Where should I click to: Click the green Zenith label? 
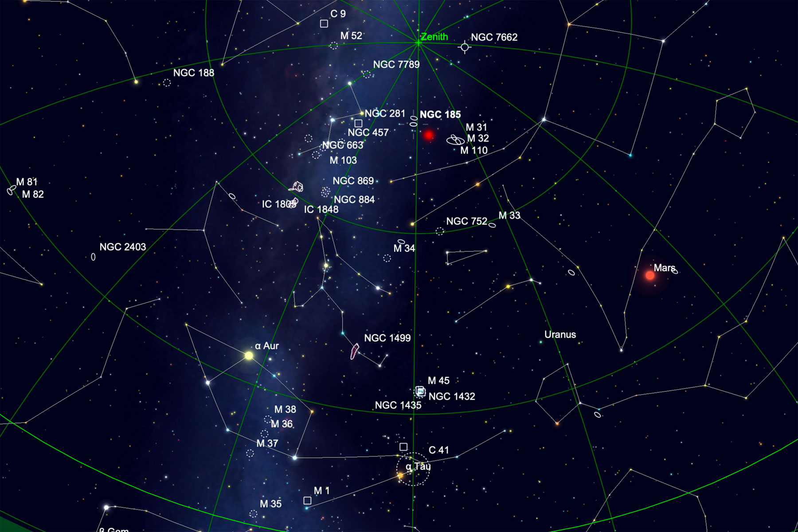coord(434,37)
